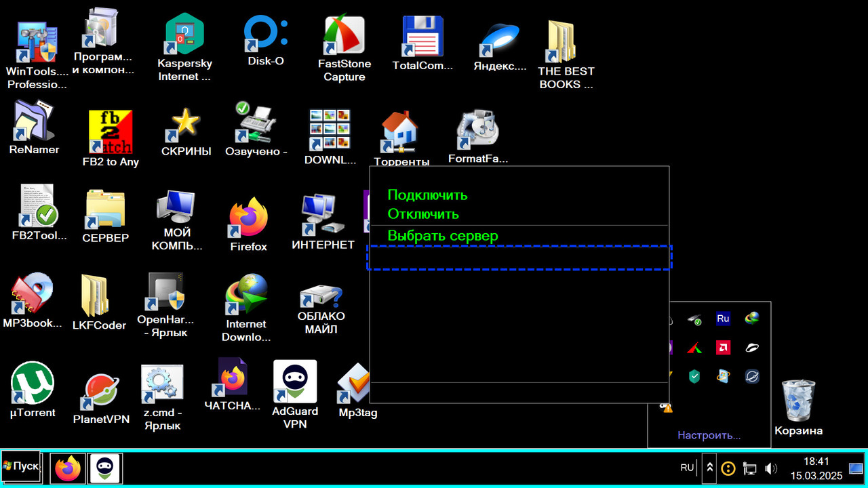Open the volume speaker tray icon
This screenshot has height=488, width=868.
click(x=771, y=468)
